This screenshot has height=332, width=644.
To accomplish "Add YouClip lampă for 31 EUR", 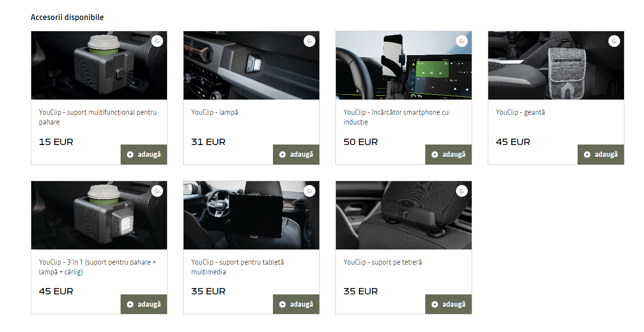I will pyautogui.click(x=296, y=154).
